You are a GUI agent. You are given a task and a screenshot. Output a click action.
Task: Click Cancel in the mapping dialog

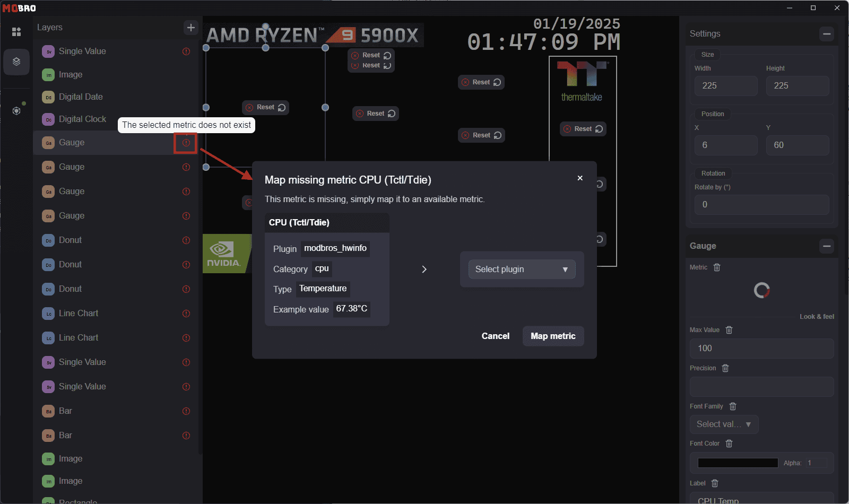pos(496,336)
